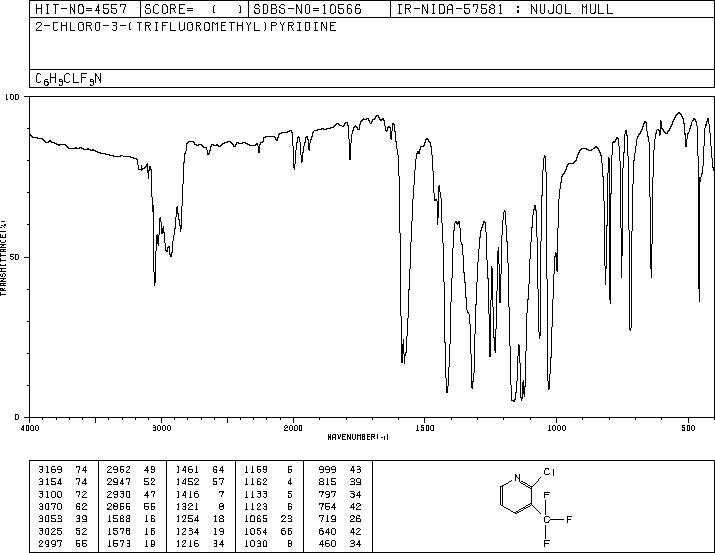Click the molecular formula C6H3ClF3N

(x=68, y=79)
